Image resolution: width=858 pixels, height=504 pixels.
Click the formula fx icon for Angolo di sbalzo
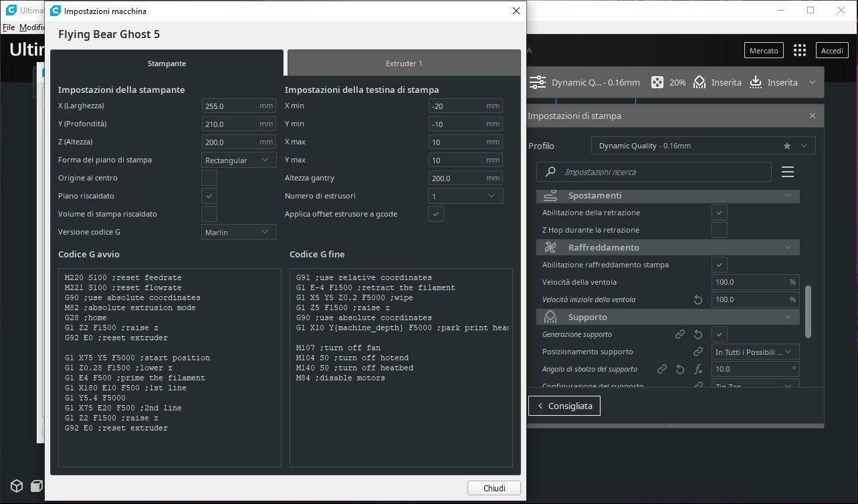point(698,369)
